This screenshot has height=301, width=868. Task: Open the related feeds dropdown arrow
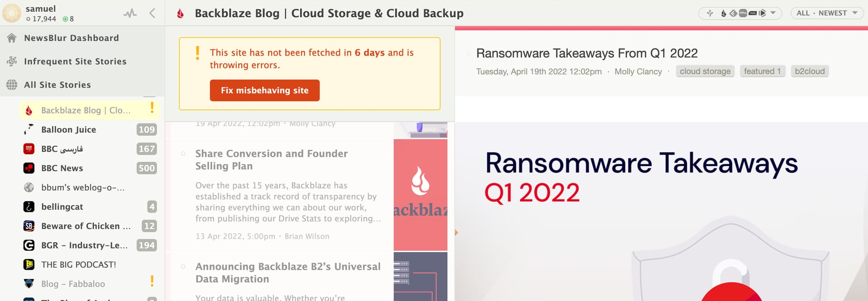[x=773, y=13]
